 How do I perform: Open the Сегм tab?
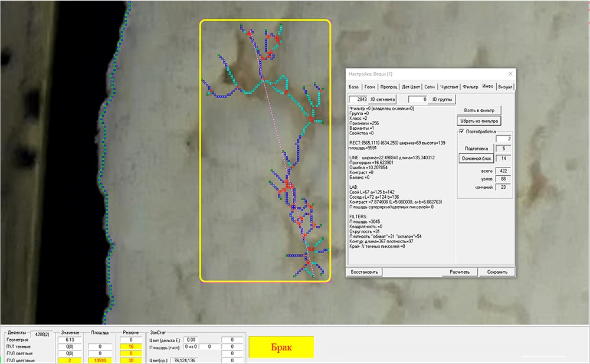click(x=430, y=87)
